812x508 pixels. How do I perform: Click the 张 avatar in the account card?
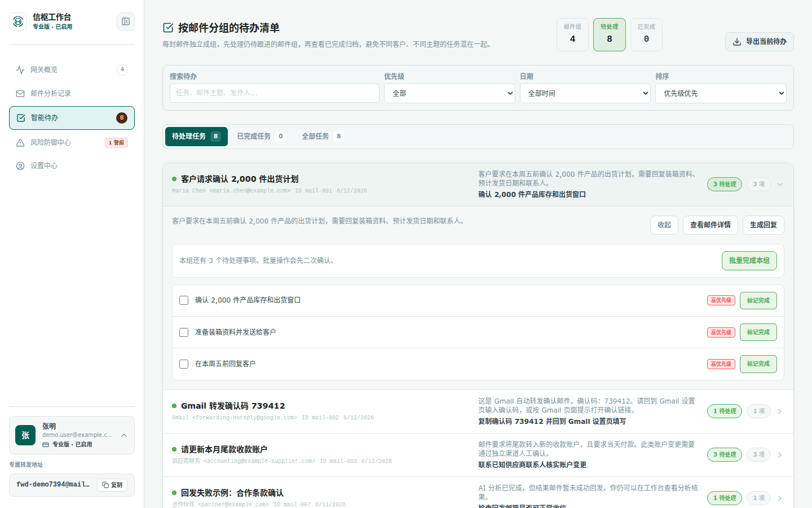click(25, 435)
